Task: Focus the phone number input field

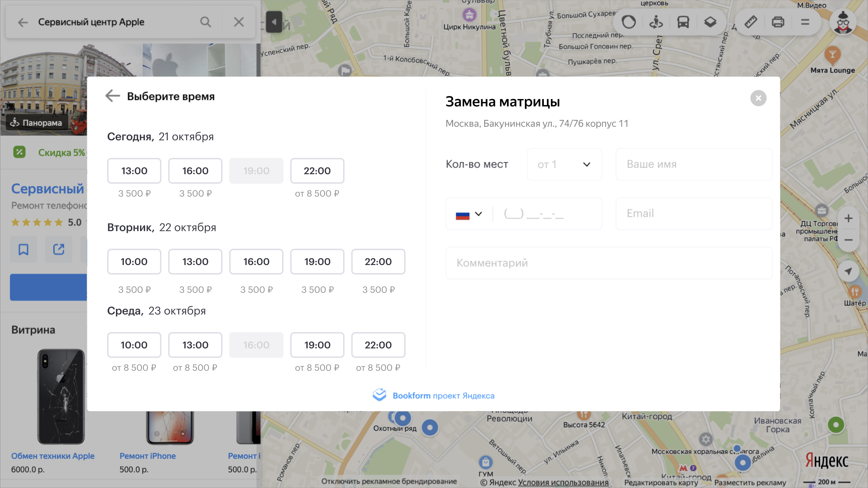Action: [547, 214]
